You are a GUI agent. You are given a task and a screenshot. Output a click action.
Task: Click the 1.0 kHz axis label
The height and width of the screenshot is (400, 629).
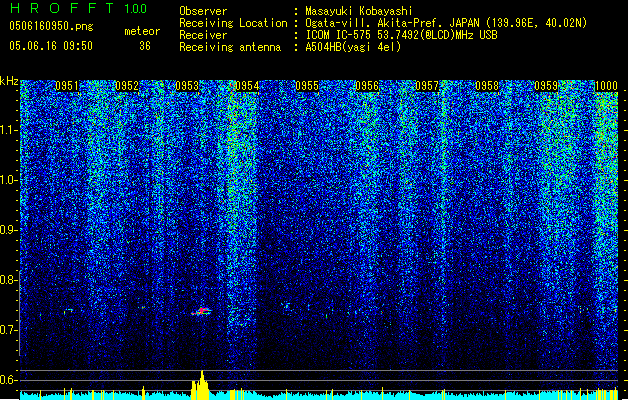pyautogui.click(x=9, y=180)
